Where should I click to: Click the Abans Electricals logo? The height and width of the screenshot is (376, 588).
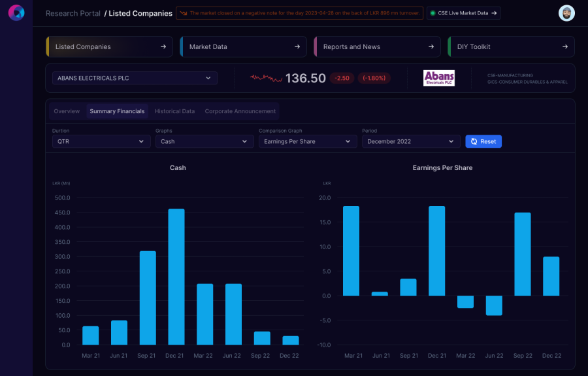click(x=439, y=78)
